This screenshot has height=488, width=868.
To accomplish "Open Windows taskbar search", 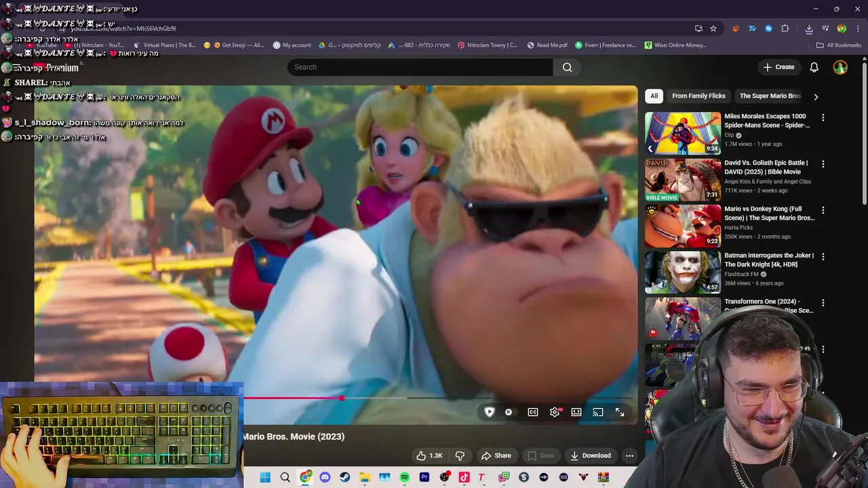I will [285, 477].
